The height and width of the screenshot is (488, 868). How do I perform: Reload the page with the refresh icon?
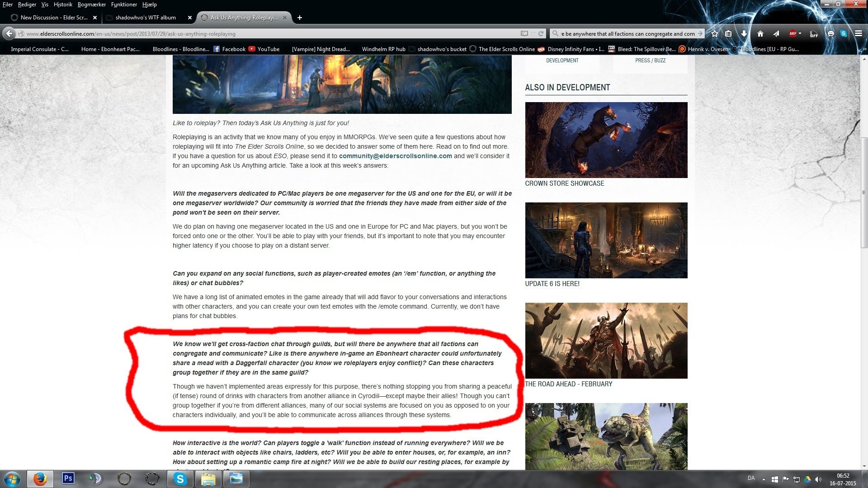pos(541,33)
